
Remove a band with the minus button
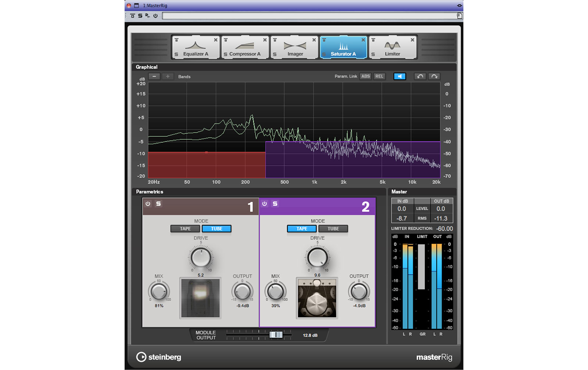154,76
